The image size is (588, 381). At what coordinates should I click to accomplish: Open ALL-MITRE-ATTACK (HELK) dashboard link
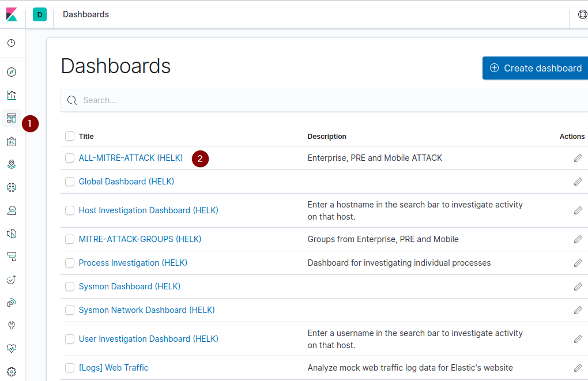click(x=130, y=158)
